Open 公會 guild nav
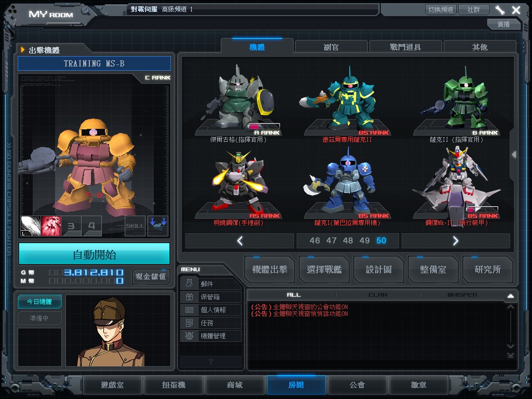The width and height of the screenshot is (532, 399). point(357,385)
